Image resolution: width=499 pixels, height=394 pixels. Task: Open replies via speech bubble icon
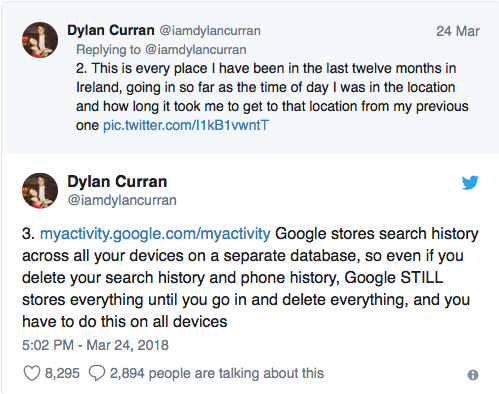(x=97, y=373)
